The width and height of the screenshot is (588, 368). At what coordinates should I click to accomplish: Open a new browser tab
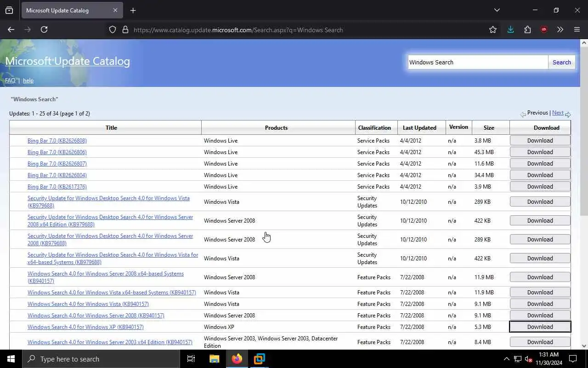133,10
